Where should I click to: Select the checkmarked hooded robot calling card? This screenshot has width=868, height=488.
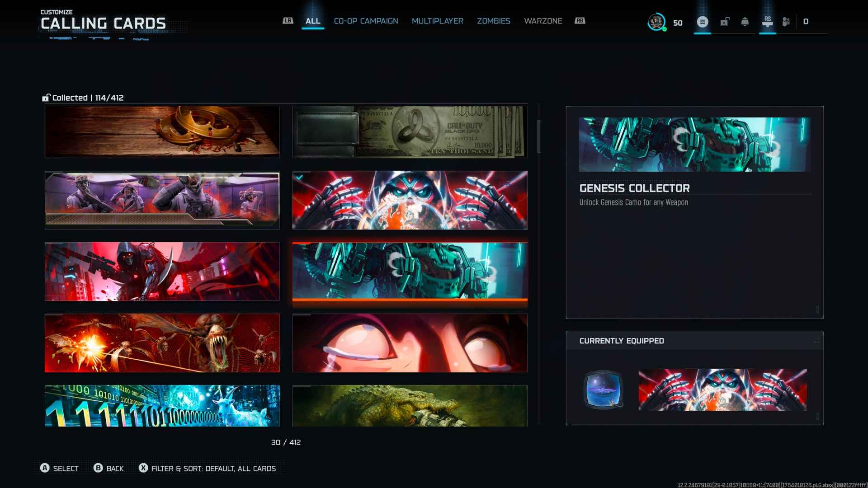(410, 200)
